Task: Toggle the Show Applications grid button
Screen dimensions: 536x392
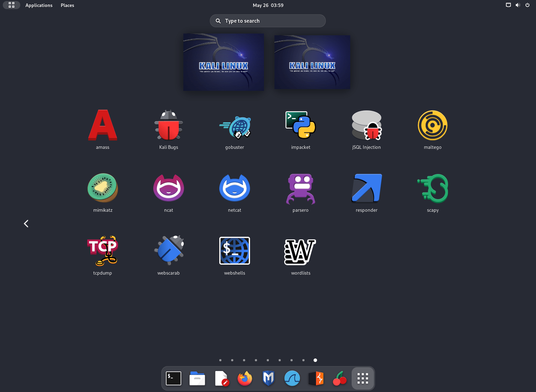Action: pos(363,378)
